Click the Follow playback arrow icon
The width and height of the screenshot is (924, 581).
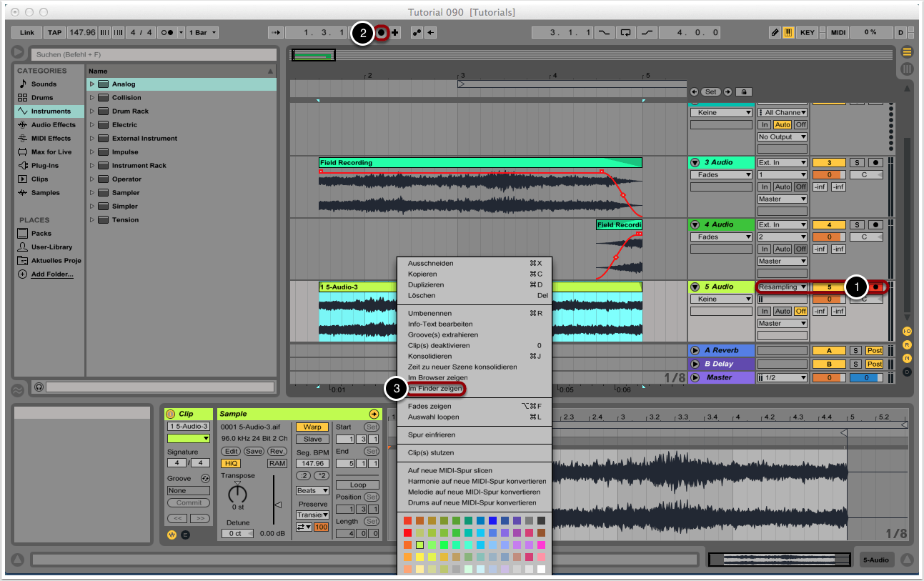[x=275, y=33]
